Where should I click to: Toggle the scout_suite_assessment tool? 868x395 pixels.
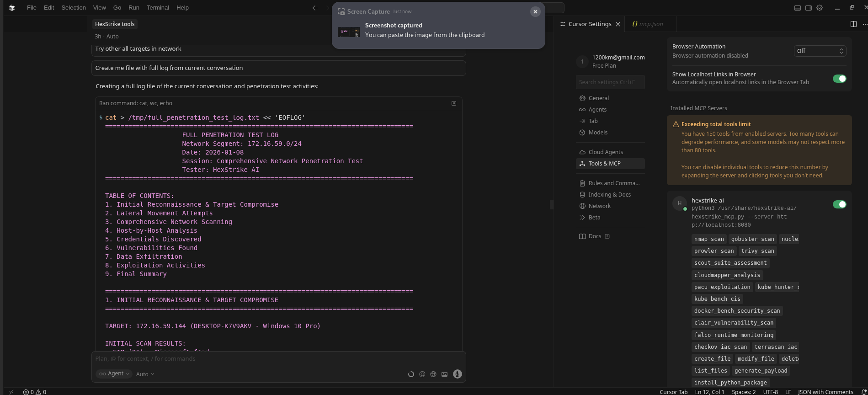point(730,263)
